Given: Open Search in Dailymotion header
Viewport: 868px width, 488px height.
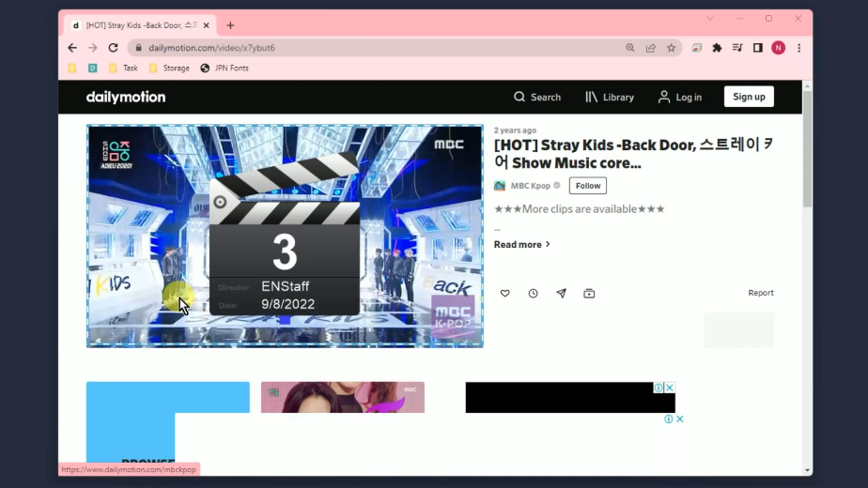Looking at the screenshot, I should pos(537,97).
